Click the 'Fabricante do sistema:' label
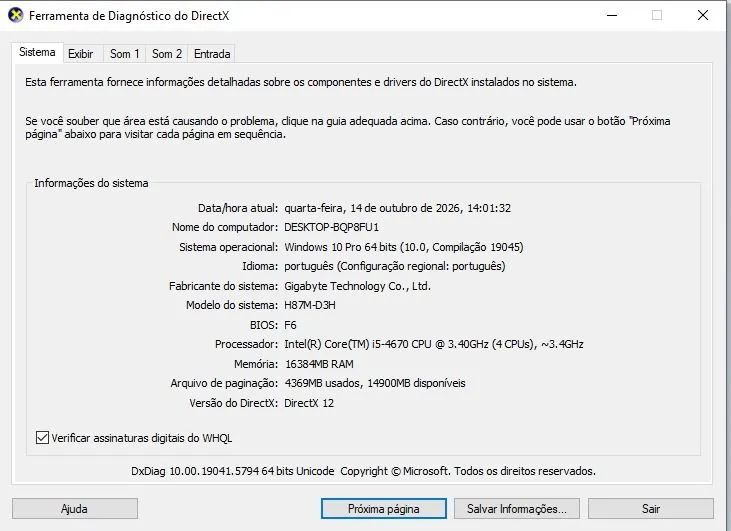Screen dimensions: 731x531 [223, 286]
